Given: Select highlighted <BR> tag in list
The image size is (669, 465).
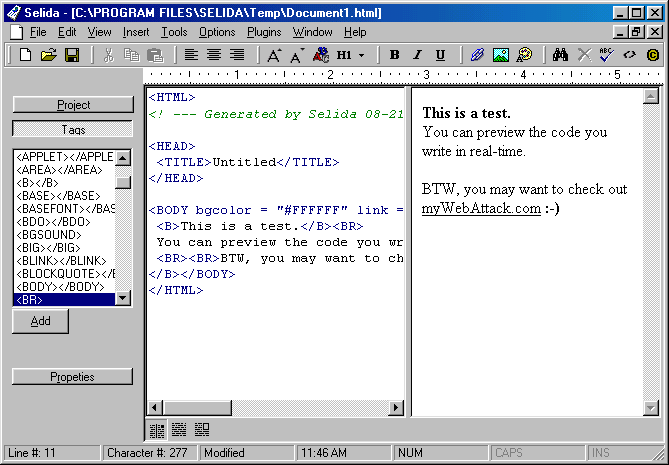Looking at the screenshot, I should [x=65, y=299].
